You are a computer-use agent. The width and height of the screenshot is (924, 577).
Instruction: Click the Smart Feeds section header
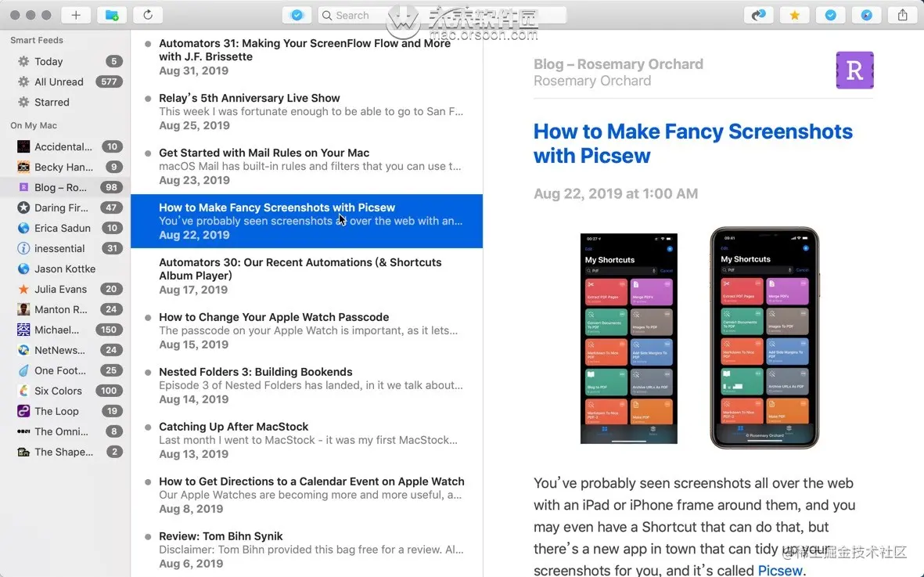(x=37, y=40)
